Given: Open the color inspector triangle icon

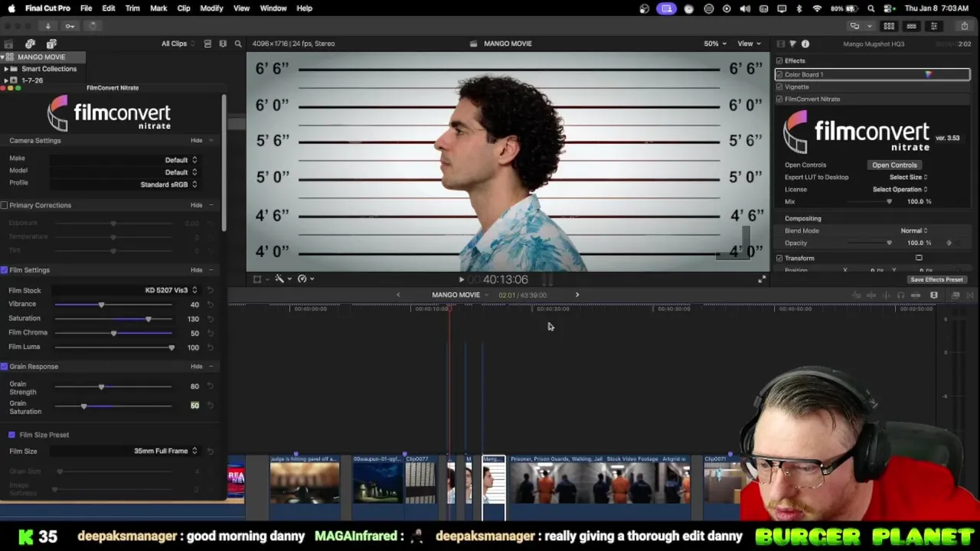Looking at the screenshot, I should 792,44.
